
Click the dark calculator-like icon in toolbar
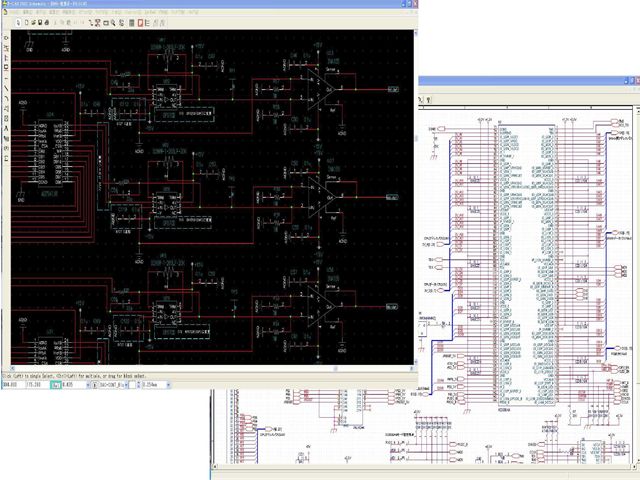[131, 23]
